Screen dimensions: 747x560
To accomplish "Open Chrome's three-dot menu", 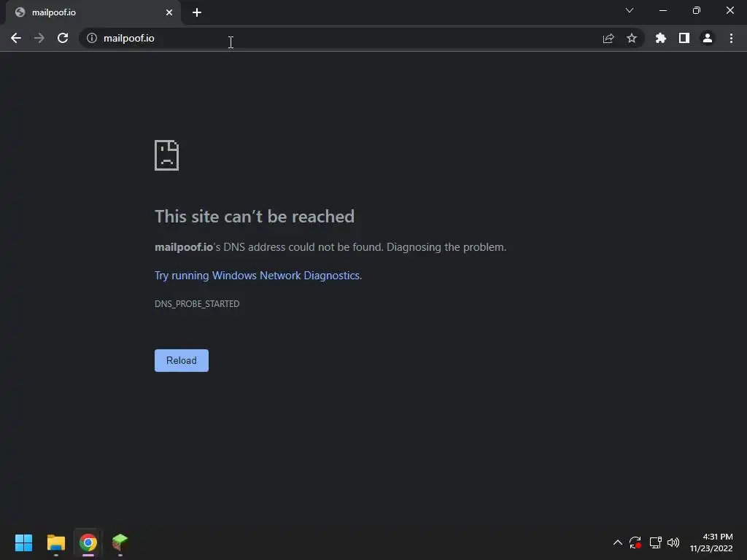I will (x=731, y=38).
